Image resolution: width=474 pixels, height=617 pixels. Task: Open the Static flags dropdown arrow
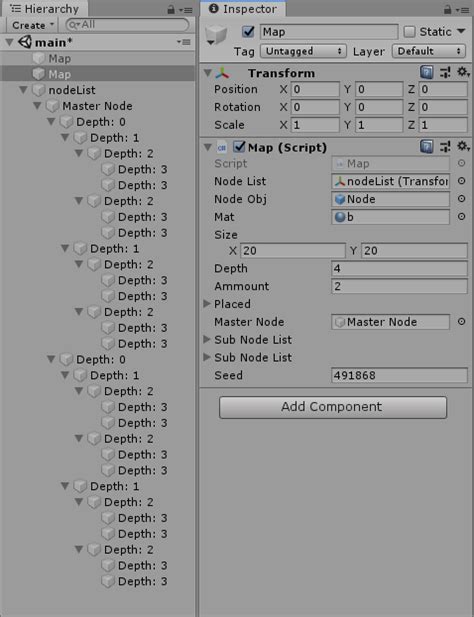coord(461,31)
